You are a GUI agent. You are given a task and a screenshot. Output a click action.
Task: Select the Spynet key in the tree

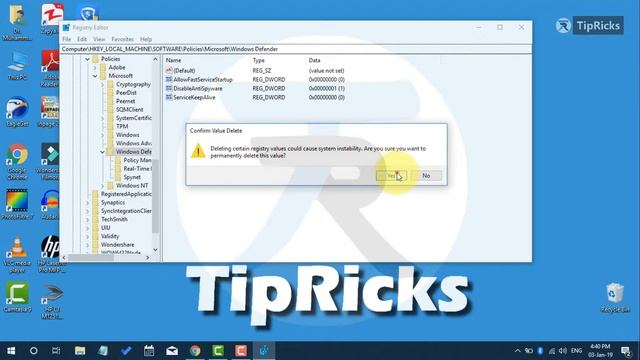pos(132,177)
